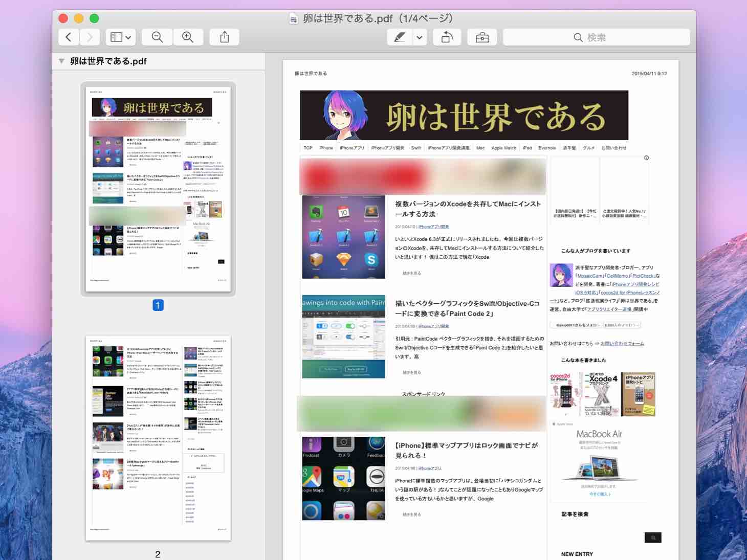The height and width of the screenshot is (560, 747).
Task: Collapse the 卵は世界である.pdf sidebar disclosure triangle
Action: (x=61, y=61)
